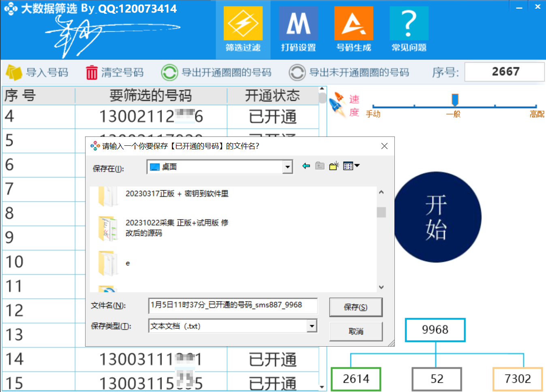The height and width of the screenshot is (392, 546).
Task: Open the 保存类型 file type dropdown
Action: [x=312, y=326]
